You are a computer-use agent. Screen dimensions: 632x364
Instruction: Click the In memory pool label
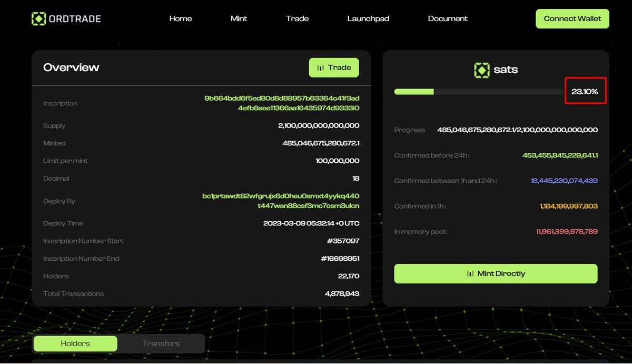pos(421,231)
